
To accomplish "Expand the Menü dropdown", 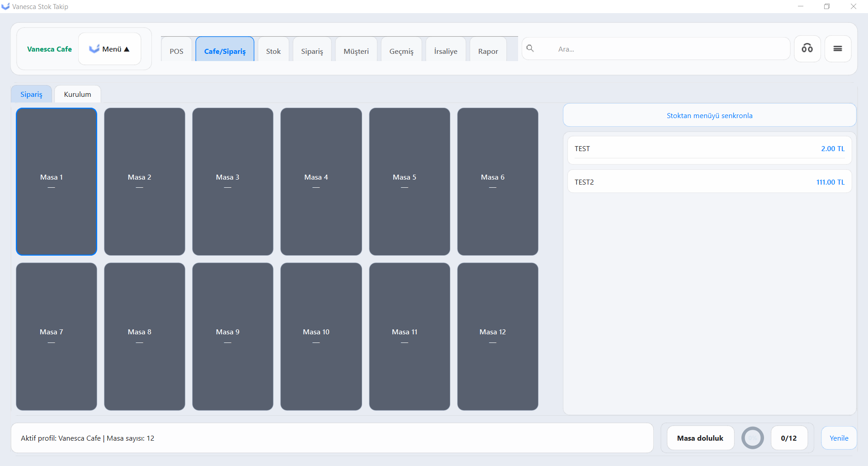I will click(x=109, y=49).
